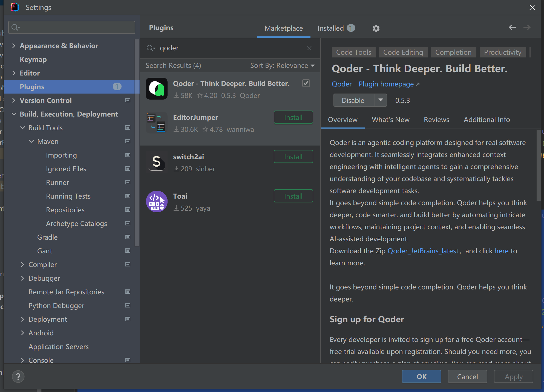
Task: Open the Disable button dropdown arrow
Action: pyautogui.click(x=381, y=100)
